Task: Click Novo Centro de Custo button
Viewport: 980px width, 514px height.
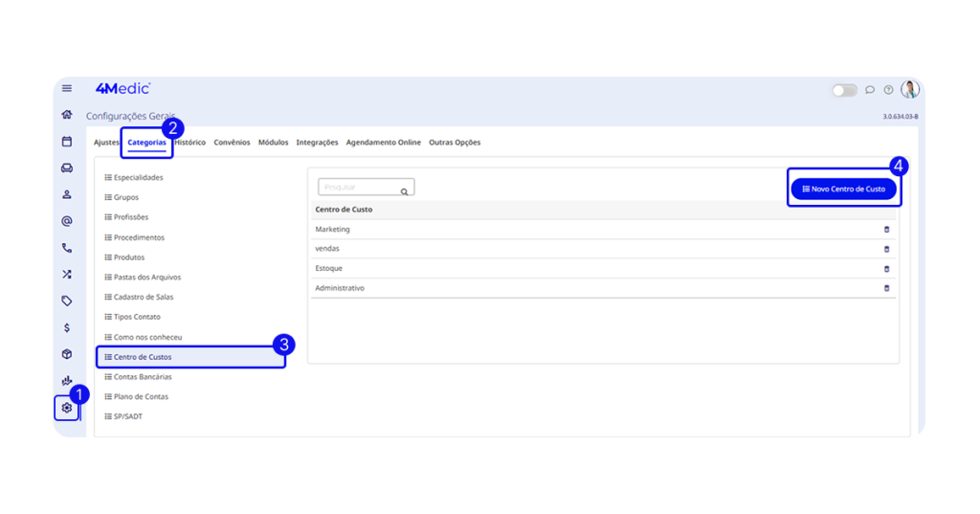Action: click(844, 190)
